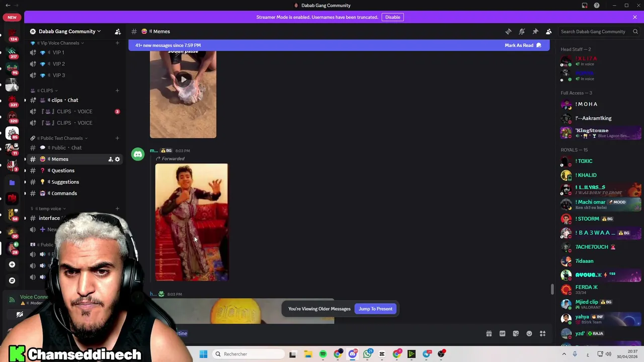Open the sticker picker icon
The image size is (644, 362).
point(516,333)
